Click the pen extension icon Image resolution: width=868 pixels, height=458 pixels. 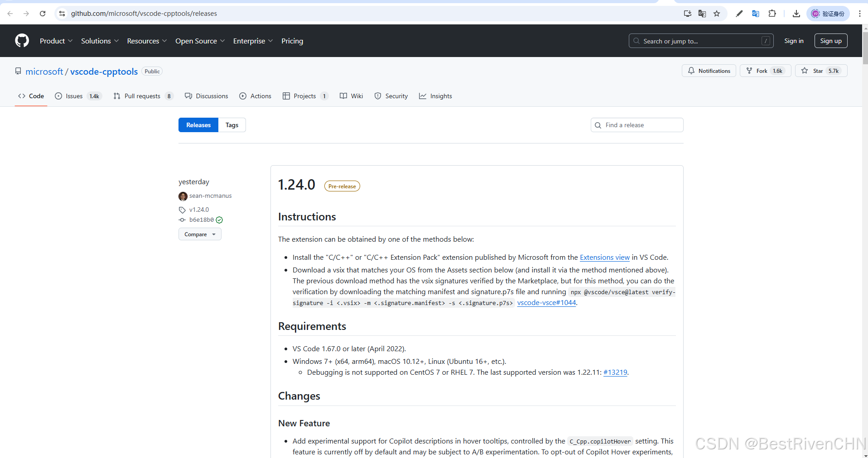pos(739,14)
